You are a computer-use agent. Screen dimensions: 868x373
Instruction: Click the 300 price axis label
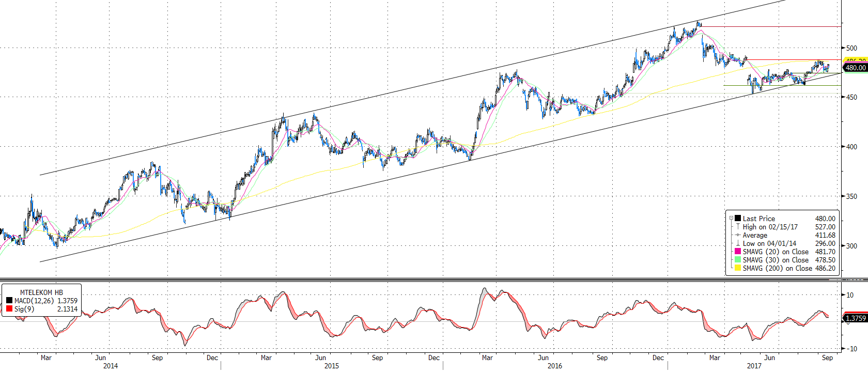tap(851, 246)
